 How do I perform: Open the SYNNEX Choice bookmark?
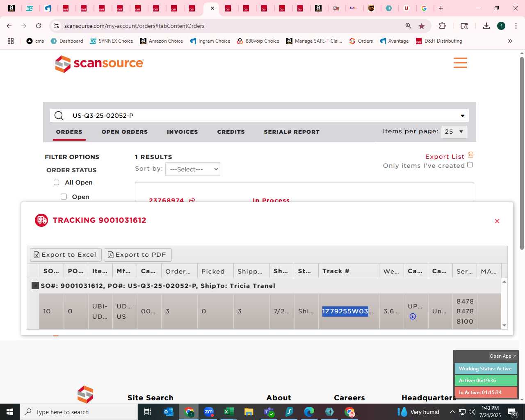(x=112, y=41)
